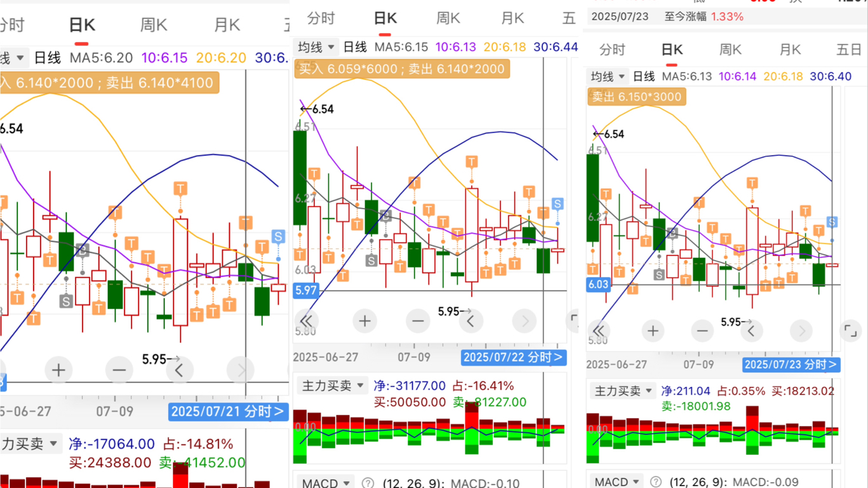Move the 2025/07/21 chart one candle forward
This screenshot has height=488, width=868.
240,370
